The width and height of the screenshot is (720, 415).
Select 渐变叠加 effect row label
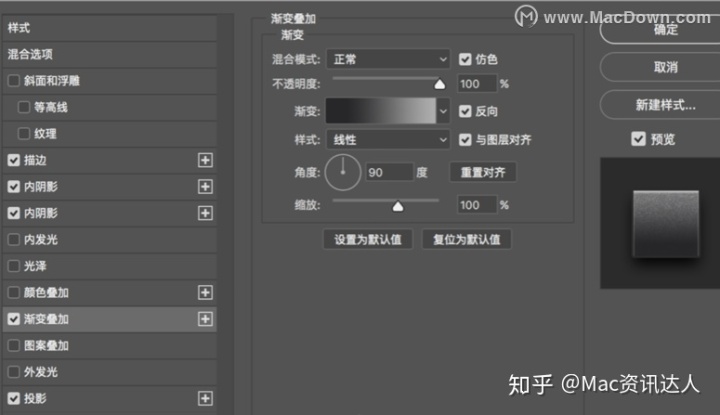(x=46, y=319)
